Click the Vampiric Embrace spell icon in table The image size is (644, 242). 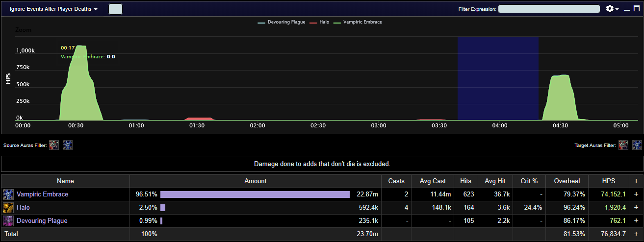pos(8,194)
